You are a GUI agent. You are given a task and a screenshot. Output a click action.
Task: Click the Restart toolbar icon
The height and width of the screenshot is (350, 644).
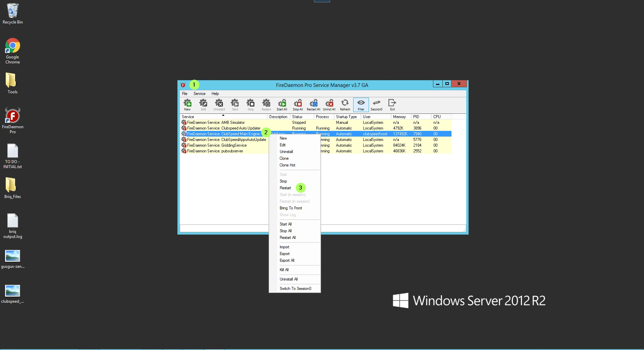coord(266,105)
